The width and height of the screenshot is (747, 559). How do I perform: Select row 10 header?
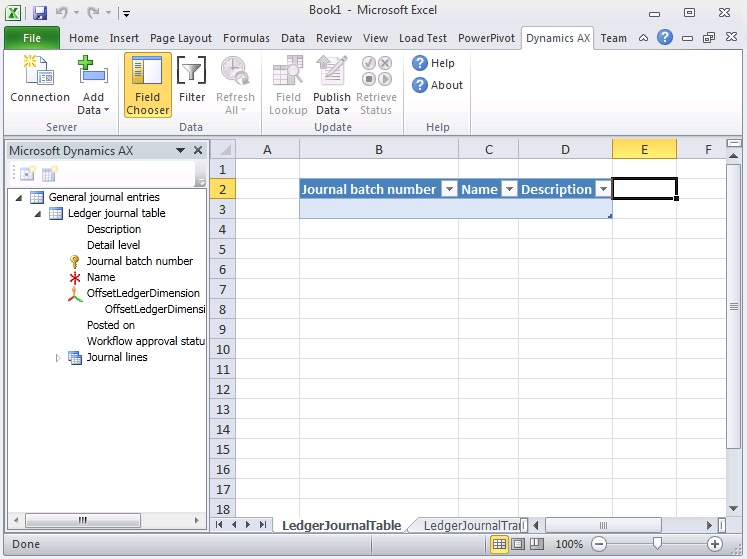pyautogui.click(x=223, y=350)
